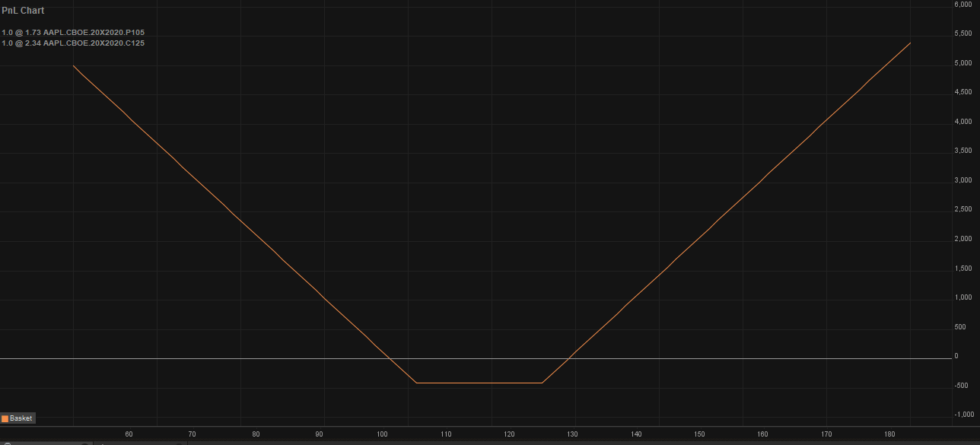This screenshot has width=980, height=445.
Task: Click the payoff curve kink at strike 105
Action: [x=415, y=383]
